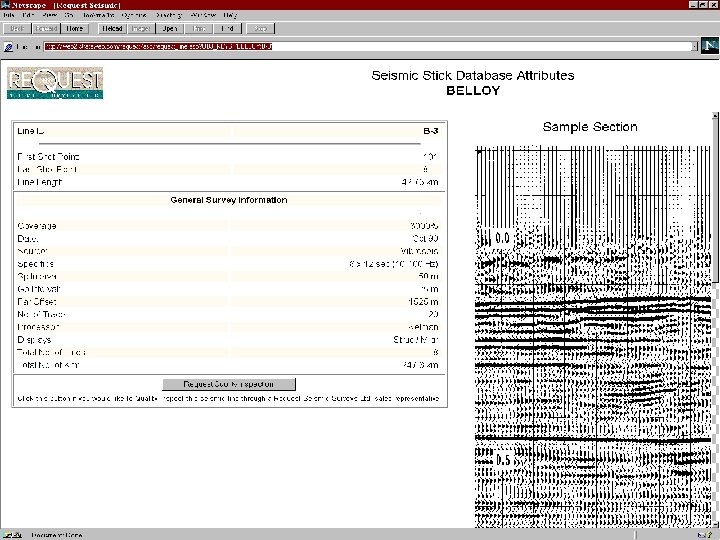Click the Images toolbar button
Image resolution: width=720 pixels, height=540 pixels.
[x=141, y=28]
